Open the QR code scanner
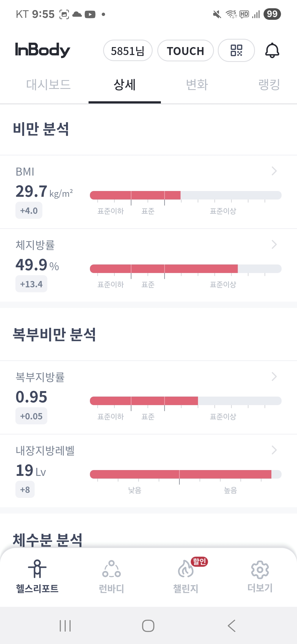The width and height of the screenshot is (297, 644). [236, 50]
